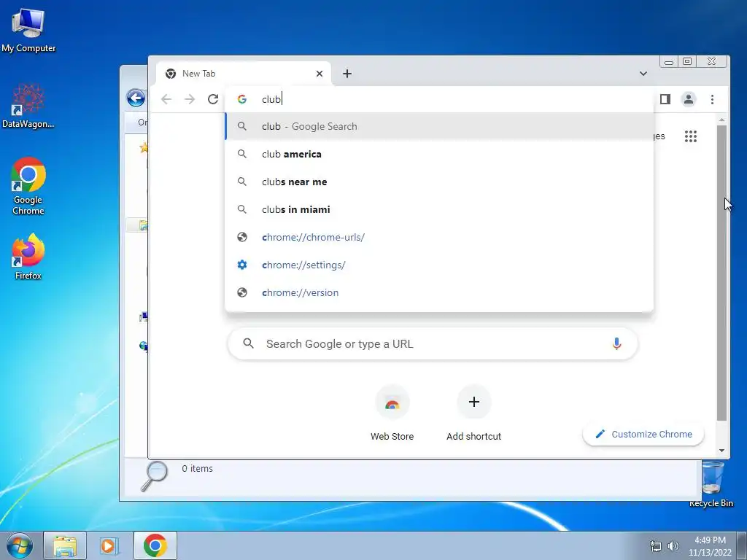Open Chrome's three-dot menu
747x560 pixels.
tap(712, 99)
